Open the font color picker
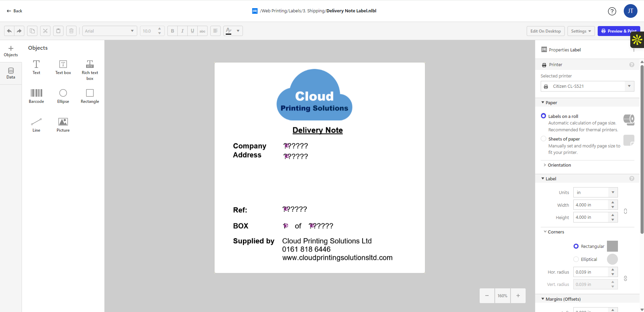 [x=233, y=31]
